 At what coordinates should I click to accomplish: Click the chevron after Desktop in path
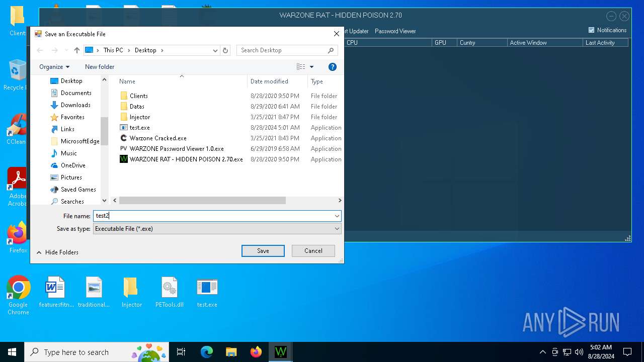tap(162, 50)
